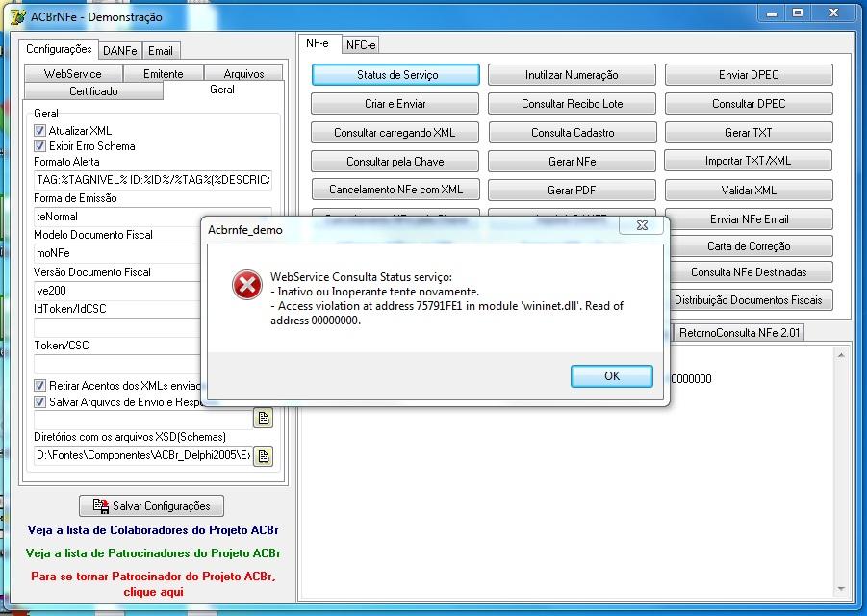Click the Gerar NFe button
The width and height of the screenshot is (867, 616).
(x=572, y=162)
